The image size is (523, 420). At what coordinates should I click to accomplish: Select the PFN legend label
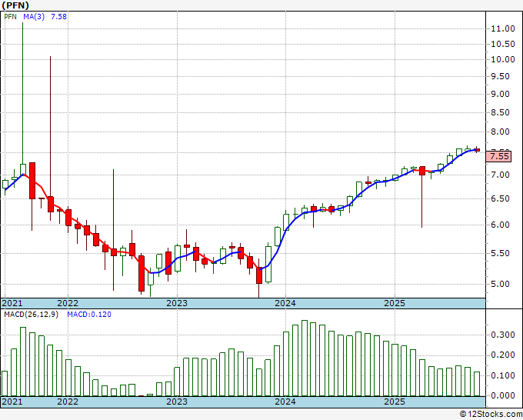pyautogui.click(x=10, y=17)
